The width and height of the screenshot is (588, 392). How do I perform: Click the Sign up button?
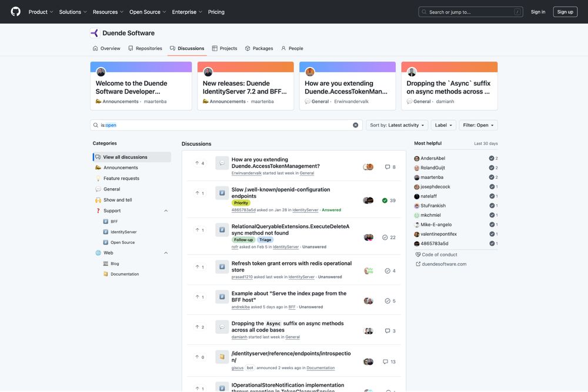565,12
